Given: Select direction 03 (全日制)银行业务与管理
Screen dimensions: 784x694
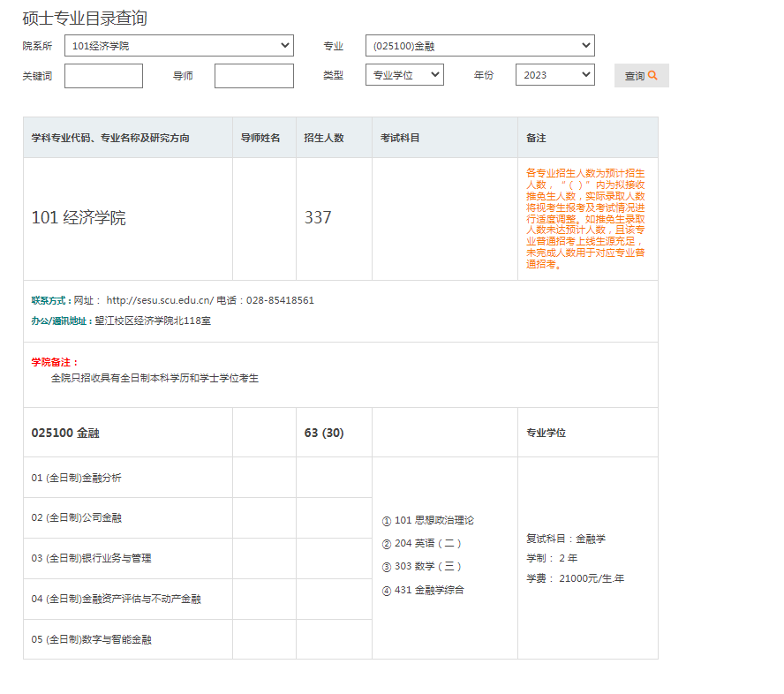Looking at the screenshot, I should (x=91, y=559).
